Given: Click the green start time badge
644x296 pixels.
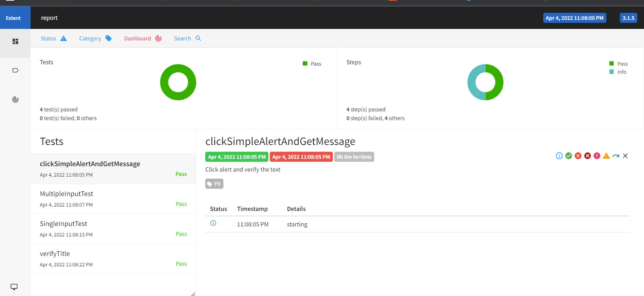Looking at the screenshot, I should tap(237, 157).
